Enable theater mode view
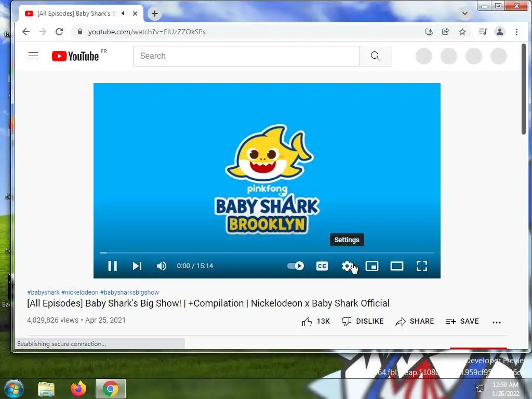Viewport: 532px width, 399px height. (396, 266)
